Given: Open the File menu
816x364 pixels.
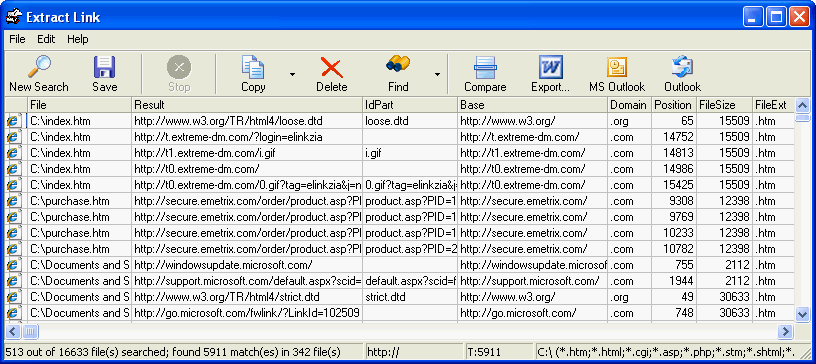Looking at the screenshot, I should click(x=17, y=39).
